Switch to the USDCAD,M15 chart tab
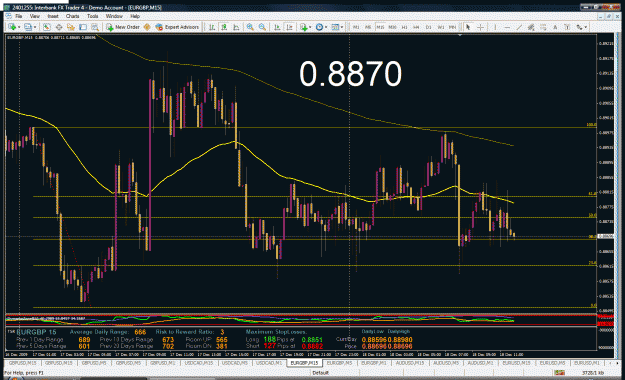The height and width of the screenshot is (380, 625). [199, 363]
